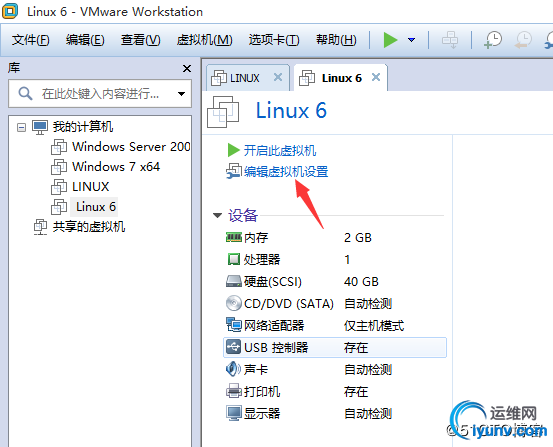This screenshot has height=447, width=553.
Task: Select 我的计算机 in the library tree
Action: [x=83, y=127]
